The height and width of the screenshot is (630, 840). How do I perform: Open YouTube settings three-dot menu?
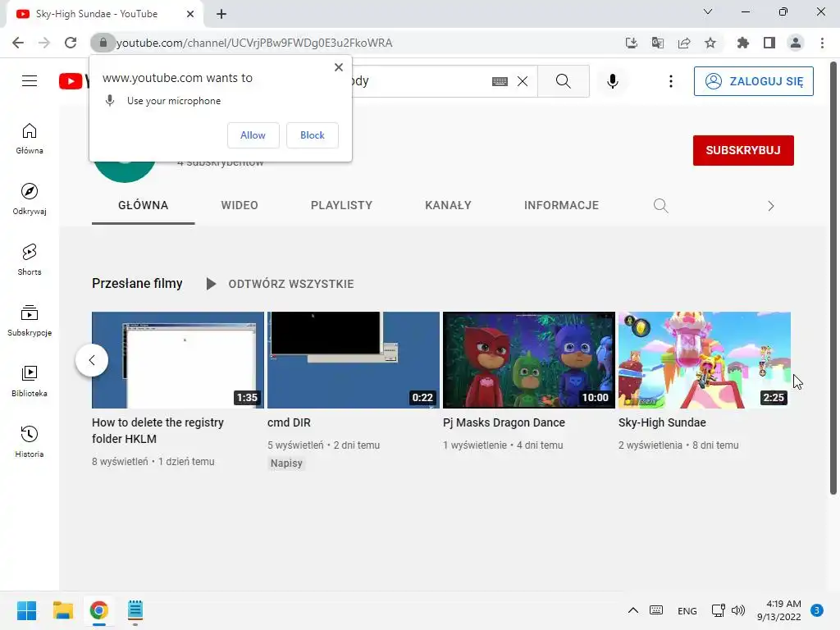pyautogui.click(x=671, y=81)
